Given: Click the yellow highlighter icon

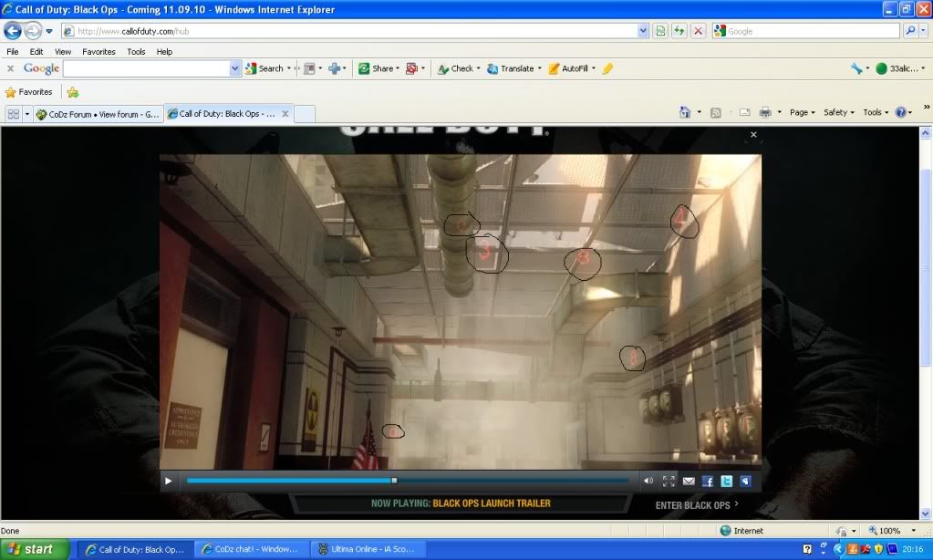Looking at the screenshot, I should pos(606,68).
